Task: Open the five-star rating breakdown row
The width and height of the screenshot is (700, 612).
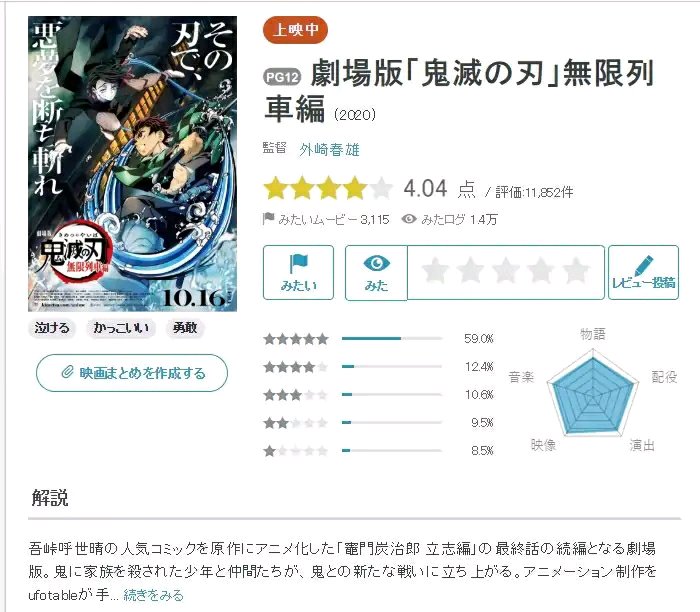Action: pyautogui.click(x=379, y=339)
